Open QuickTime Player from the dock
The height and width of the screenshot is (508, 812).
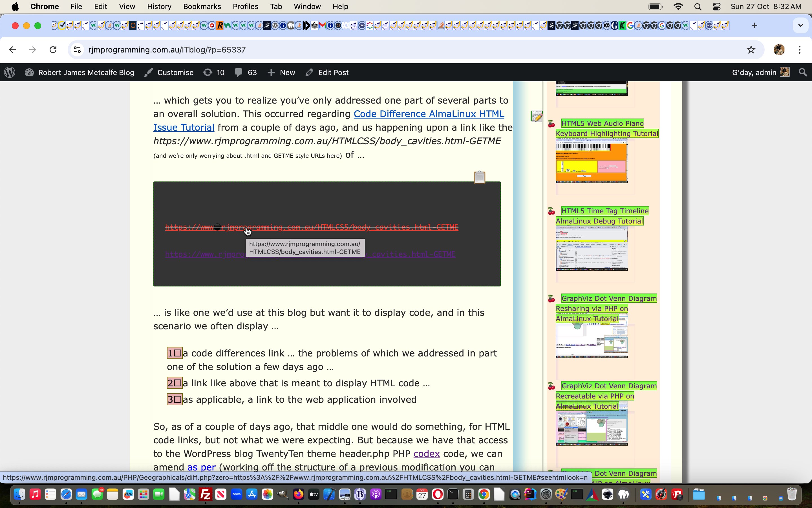click(x=515, y=494)
